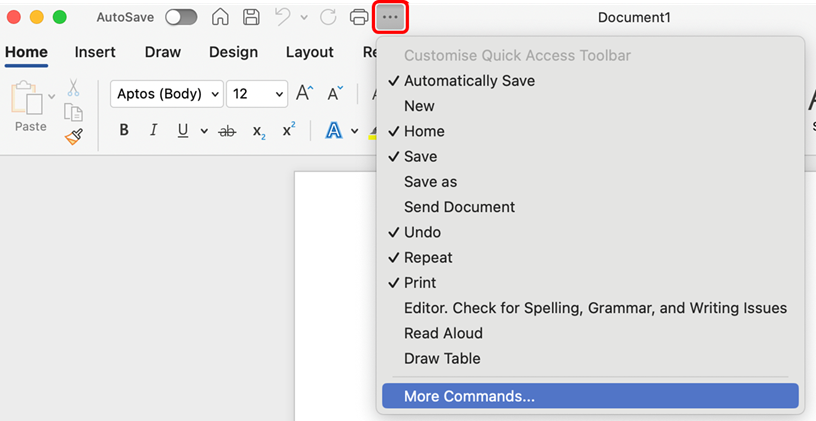This screenshot has height=421, width=816.
Task: Toggle Bold formatting
Action: point(124,130)
